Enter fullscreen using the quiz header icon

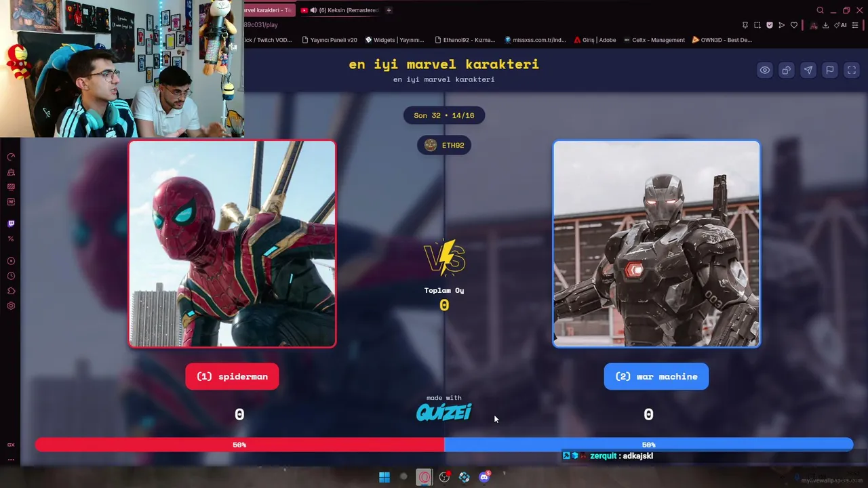852,70
